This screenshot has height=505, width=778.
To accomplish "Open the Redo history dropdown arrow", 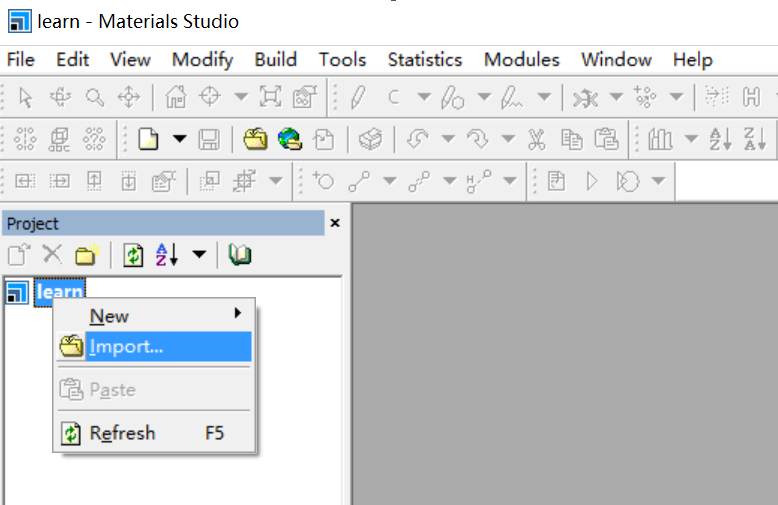I will [x=509, y=138].
